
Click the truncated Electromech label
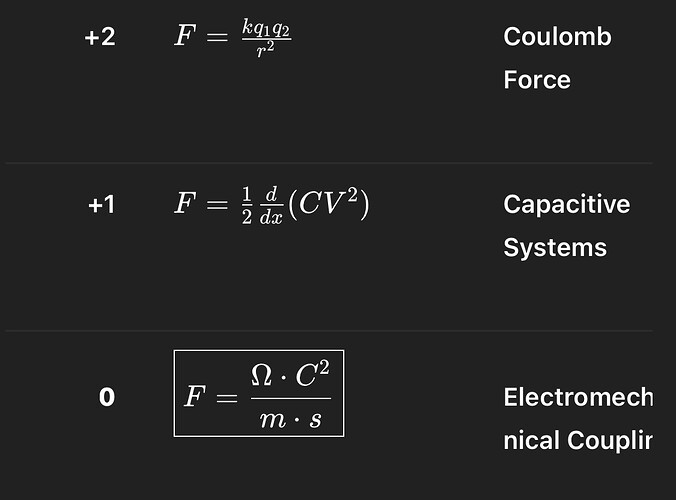tap(578, 397)
